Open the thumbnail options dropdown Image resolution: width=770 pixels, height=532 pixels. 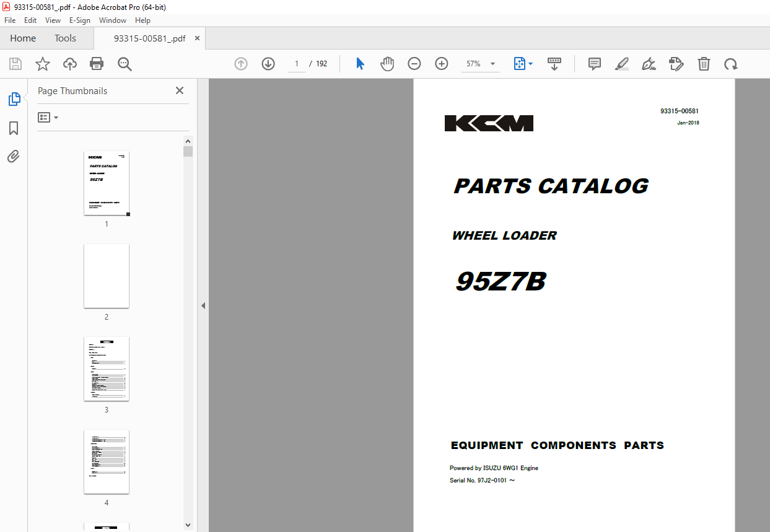[48, 117]
